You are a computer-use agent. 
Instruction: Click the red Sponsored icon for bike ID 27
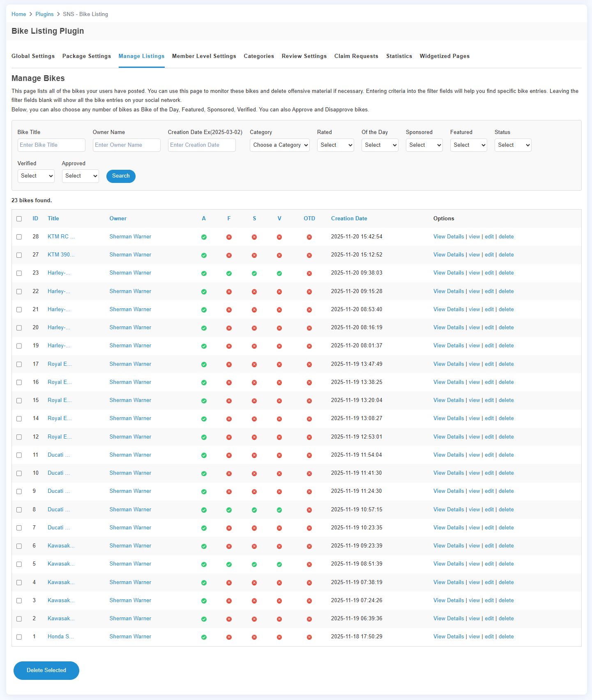[254, 255]
